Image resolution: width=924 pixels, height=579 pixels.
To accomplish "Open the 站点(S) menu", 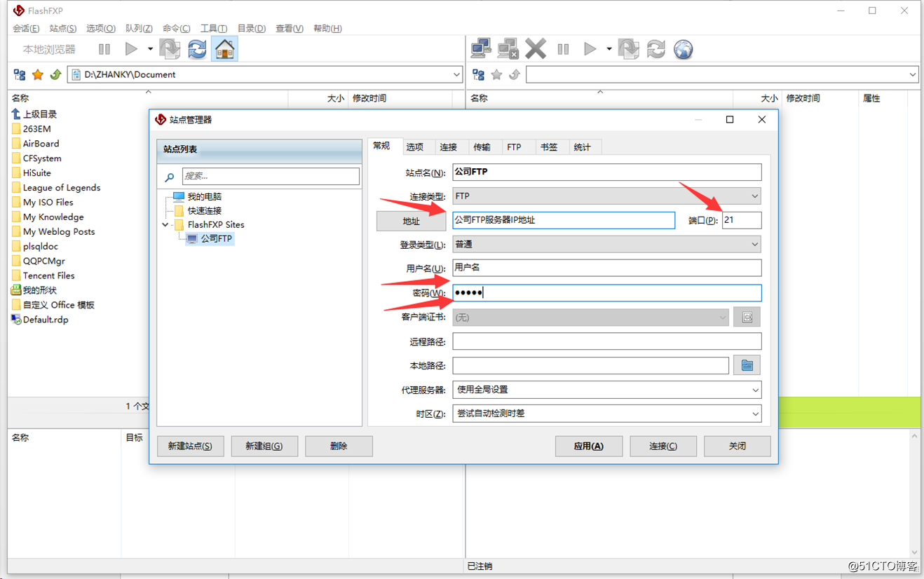I will click(x=63, y=28).
